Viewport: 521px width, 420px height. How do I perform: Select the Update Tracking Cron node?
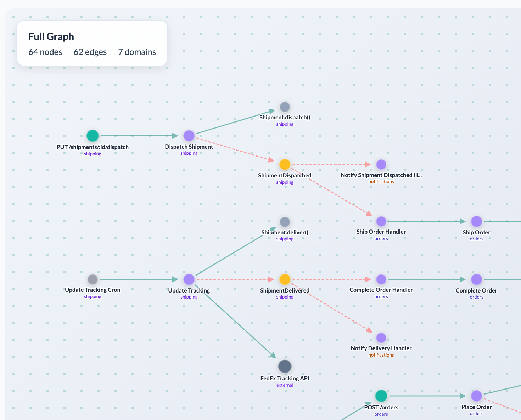[93, 279]
